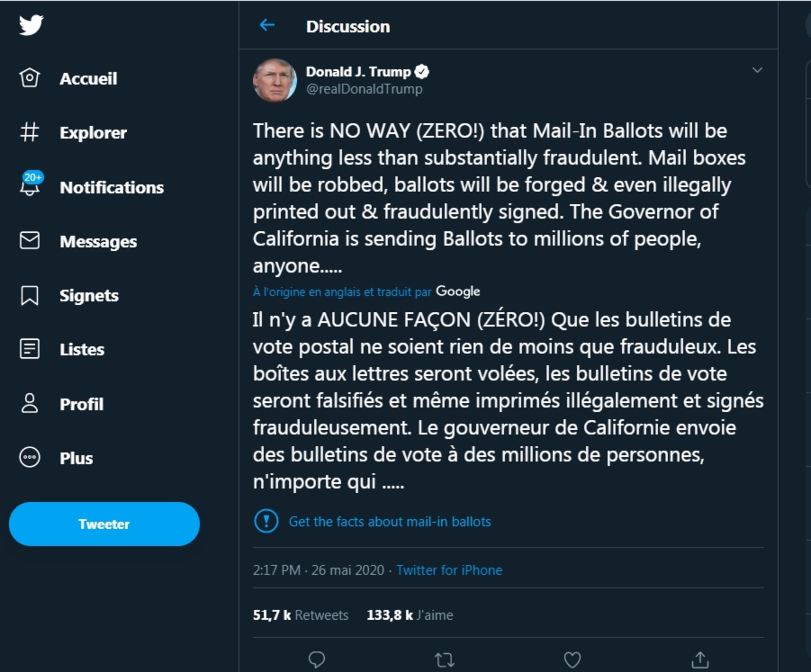Like the tweet with the heart icon
The width and height of the screenshot is (811, 672).
pyautogui.click(x=572, y=659)
